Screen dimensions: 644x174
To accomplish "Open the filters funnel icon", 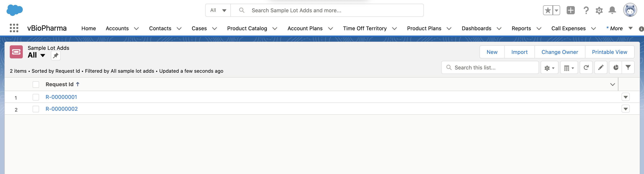I will point(628,67).
